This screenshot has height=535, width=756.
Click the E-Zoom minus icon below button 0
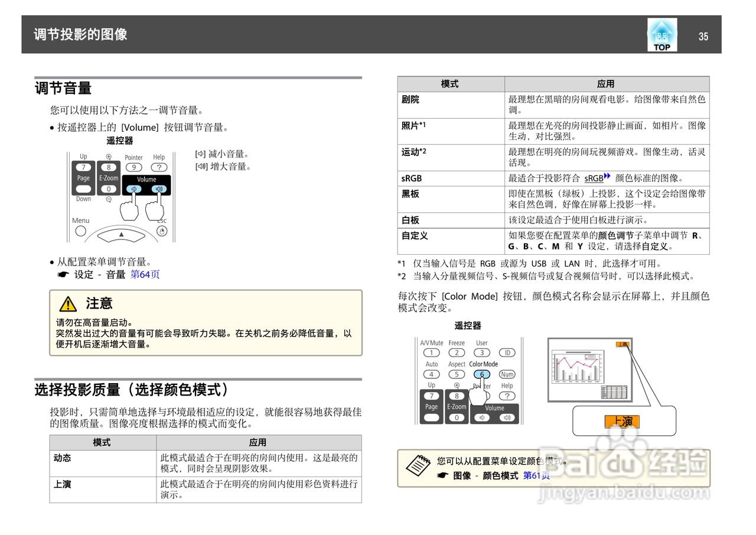click(109, 199)
